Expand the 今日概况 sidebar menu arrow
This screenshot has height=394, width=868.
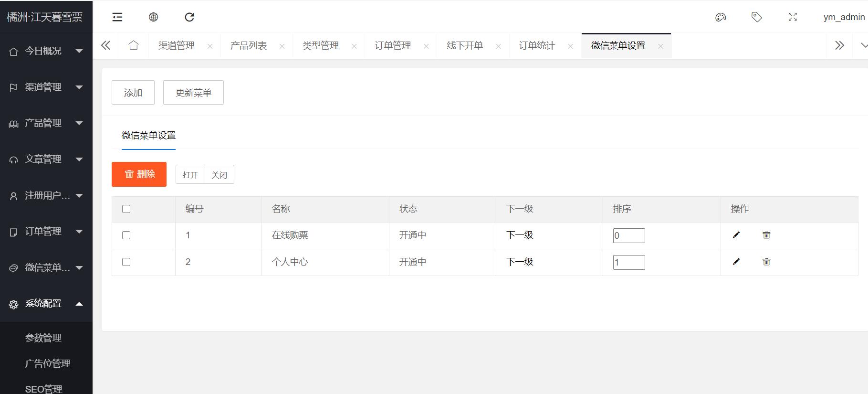click(x=79, y=51)
